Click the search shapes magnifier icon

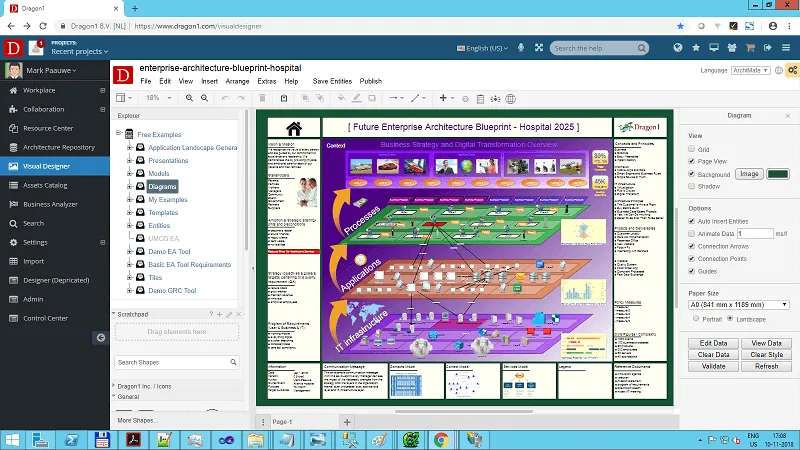pos(233,362)
